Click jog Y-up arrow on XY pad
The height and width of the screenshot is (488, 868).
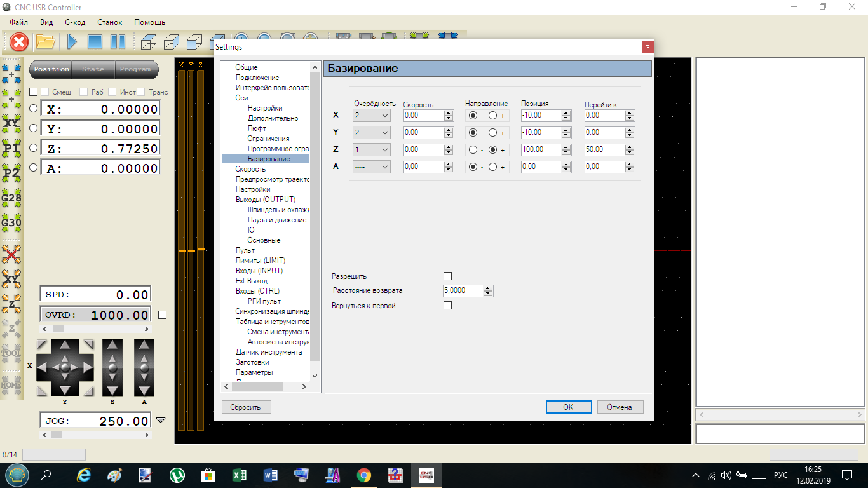[x=65, y=346]
